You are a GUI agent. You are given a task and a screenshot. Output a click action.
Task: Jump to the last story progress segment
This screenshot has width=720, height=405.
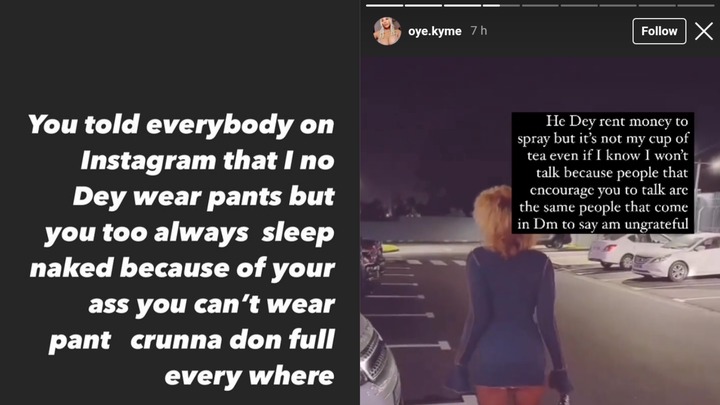(696, 6)
